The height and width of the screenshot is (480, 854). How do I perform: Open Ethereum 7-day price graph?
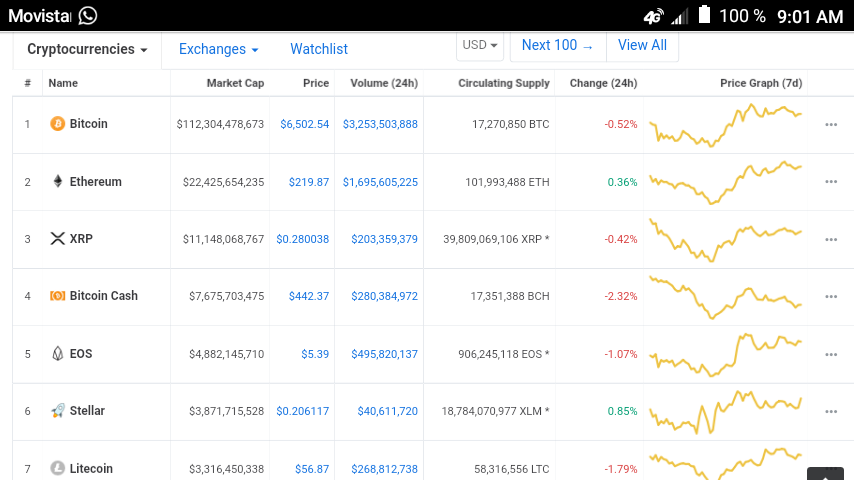pyautogui.click(x=725, y=183)
